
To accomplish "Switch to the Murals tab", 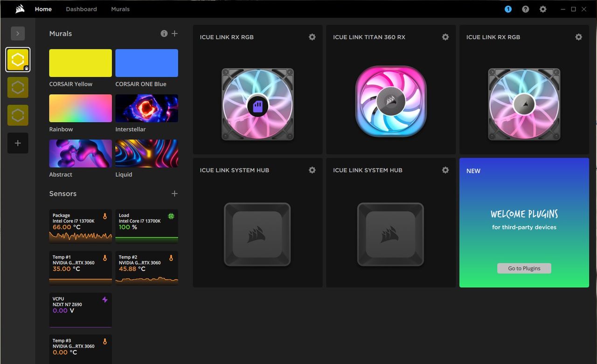I will [x=120, y=9].
